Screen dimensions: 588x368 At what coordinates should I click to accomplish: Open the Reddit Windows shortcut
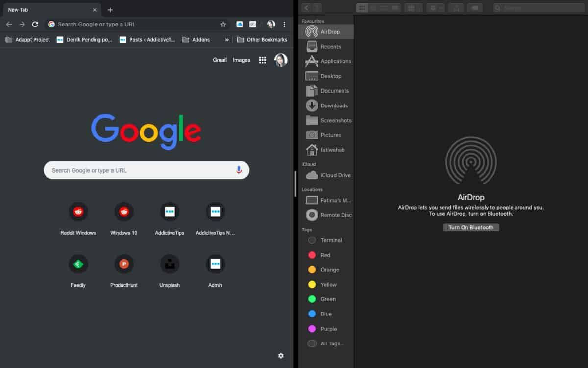78,218
